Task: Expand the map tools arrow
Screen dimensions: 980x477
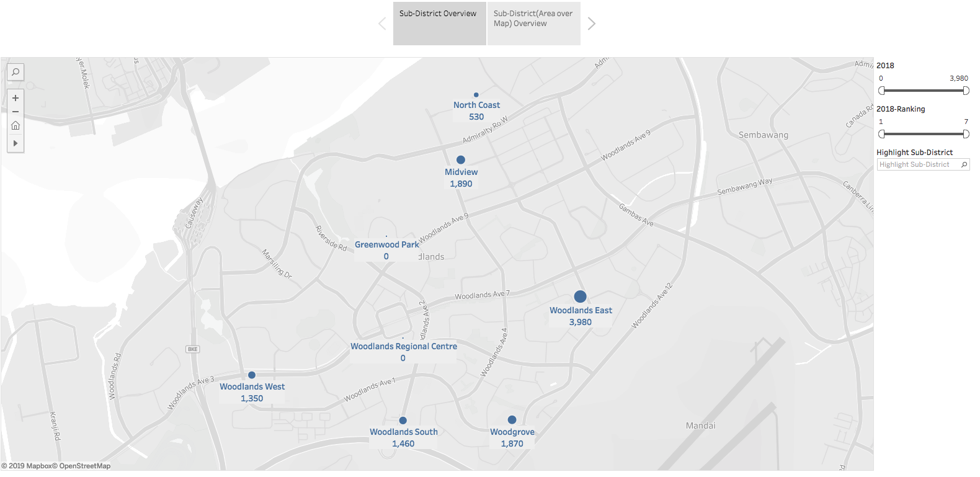Action: tap(16, 143)
